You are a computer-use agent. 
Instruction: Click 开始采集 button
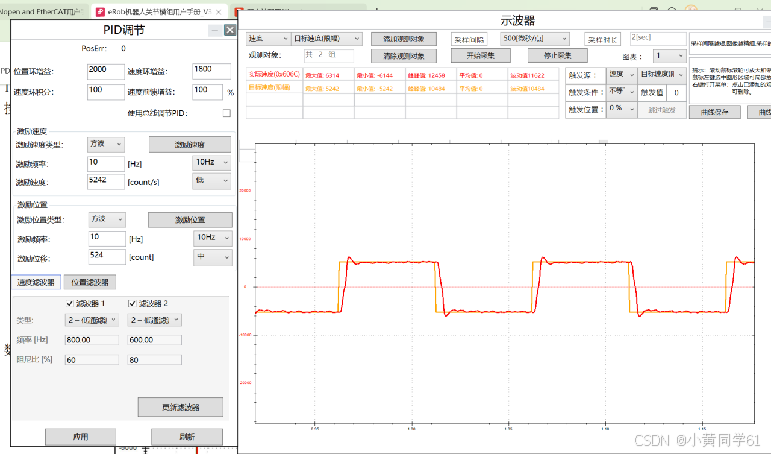click(480, 56)
